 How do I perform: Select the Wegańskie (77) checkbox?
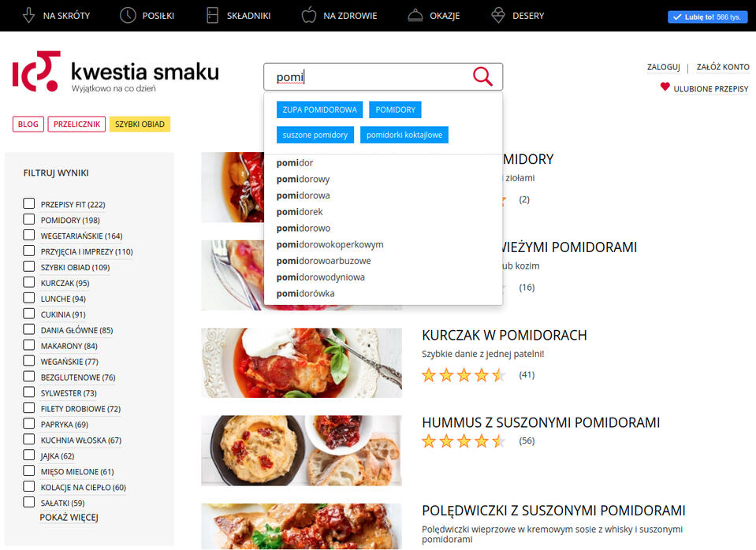coord(29,361)
